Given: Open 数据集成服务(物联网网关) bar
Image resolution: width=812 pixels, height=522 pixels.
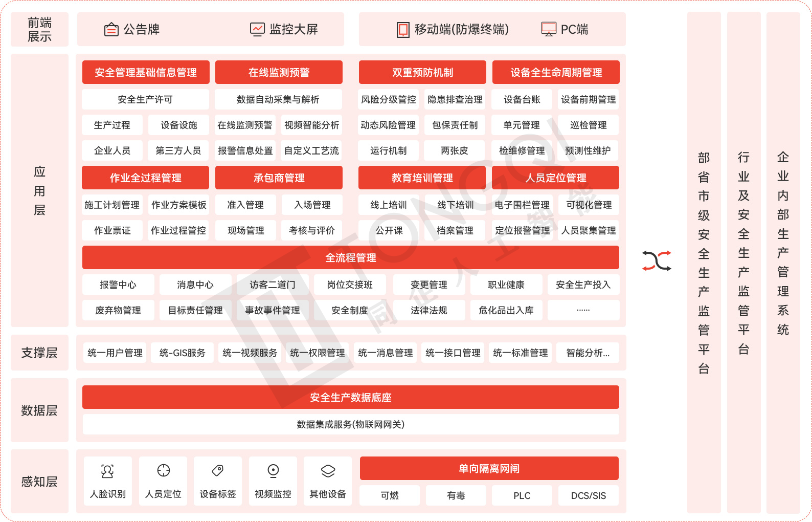Looking at the screenshot, I should [350, 424].
